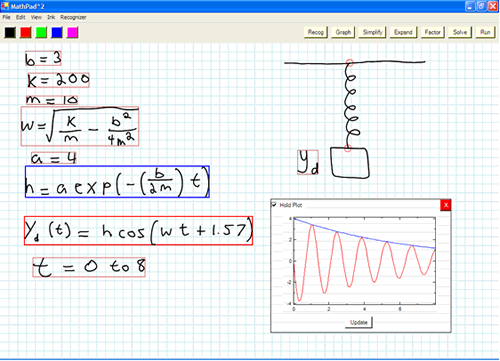Screen dimensions: 500x361
Task: Close the plot window with red X
Action: tap(446, 205)
